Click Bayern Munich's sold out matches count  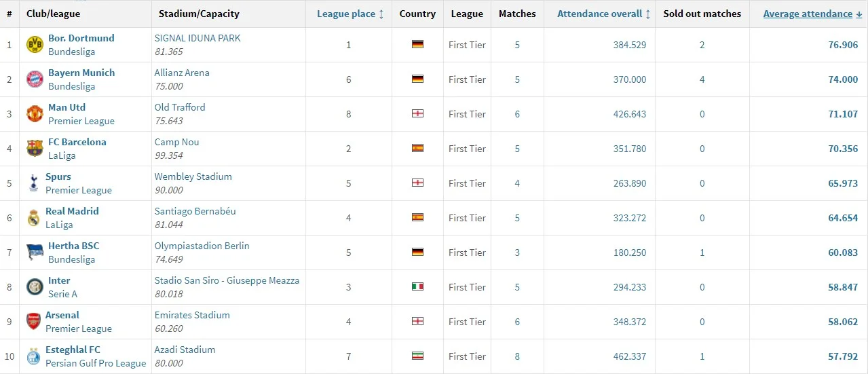click(x=702, y=79)
